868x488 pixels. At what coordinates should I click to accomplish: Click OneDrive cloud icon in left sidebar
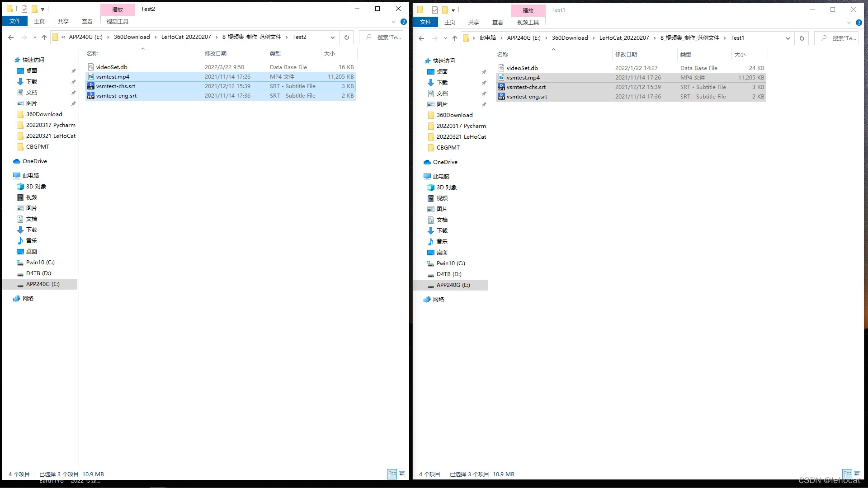pos(17,161)
